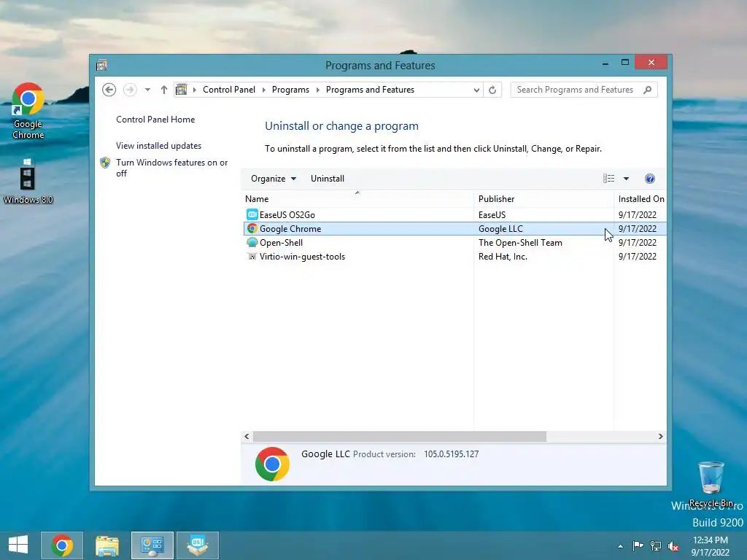Image resolution: width=747 pixels, height=560 pixels.
Task: Open Help via blue question mark
Action: [x=650, y=179]
